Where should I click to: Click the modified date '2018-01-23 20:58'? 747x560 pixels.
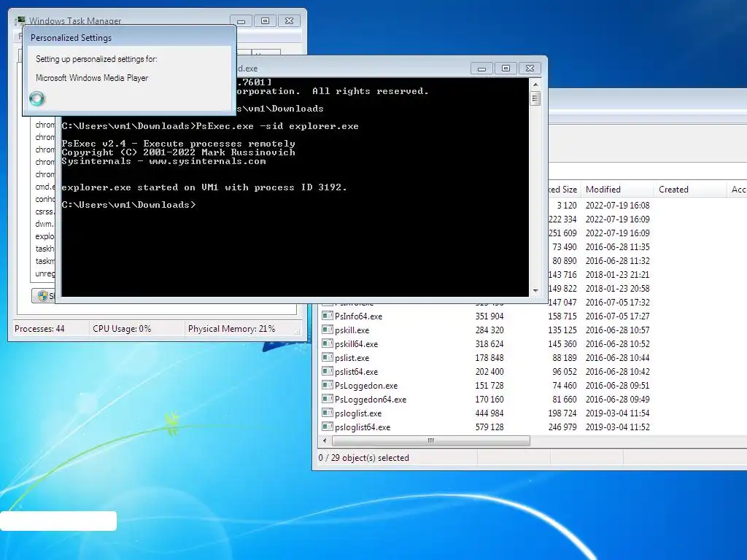[x=617, y=288]
